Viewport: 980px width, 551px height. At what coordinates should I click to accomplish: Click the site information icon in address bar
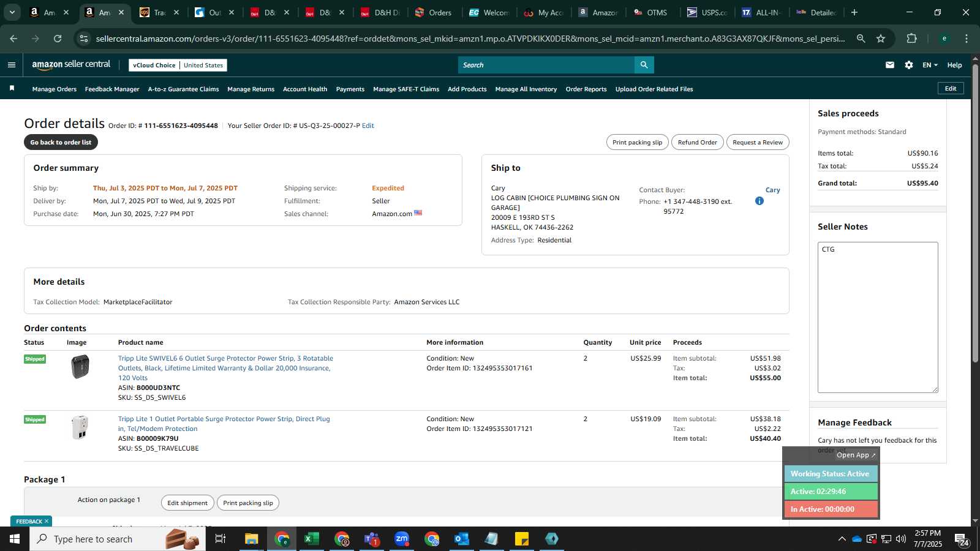pyautogui.click(x=84, y=39)
